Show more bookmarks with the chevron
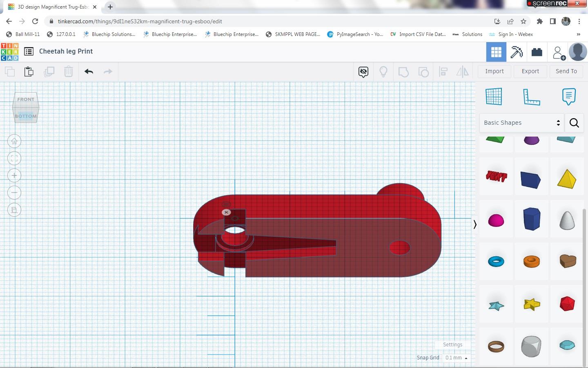 pos(578,34)
